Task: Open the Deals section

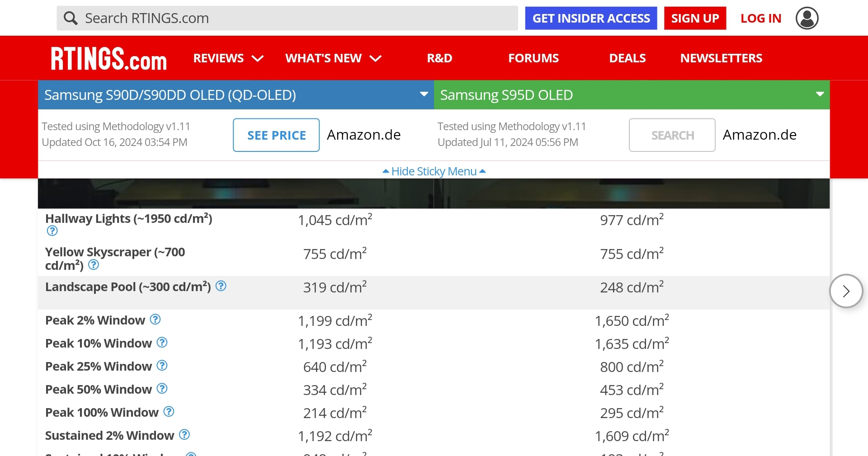Action: click(x=627, y=58)
